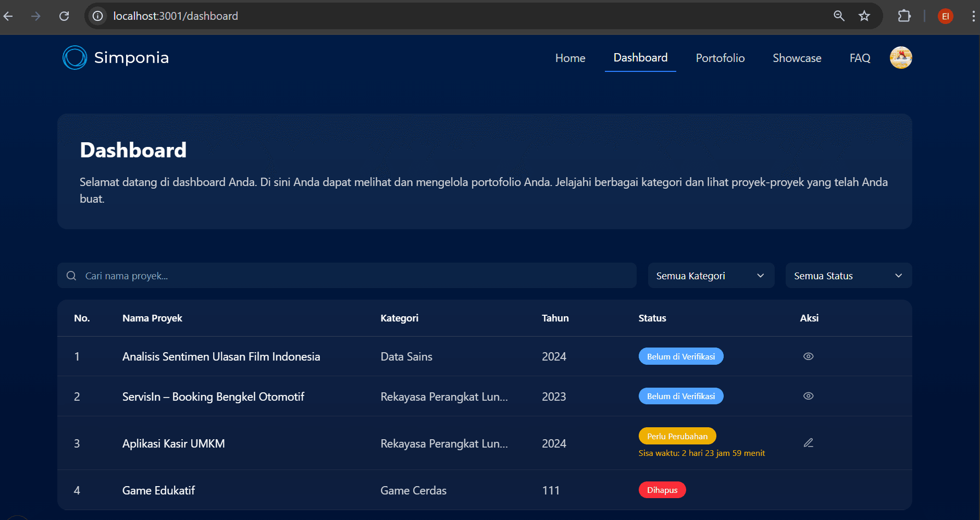
Task: Open the Semua Kategori dropdown
Action: [x=711, y=276]
